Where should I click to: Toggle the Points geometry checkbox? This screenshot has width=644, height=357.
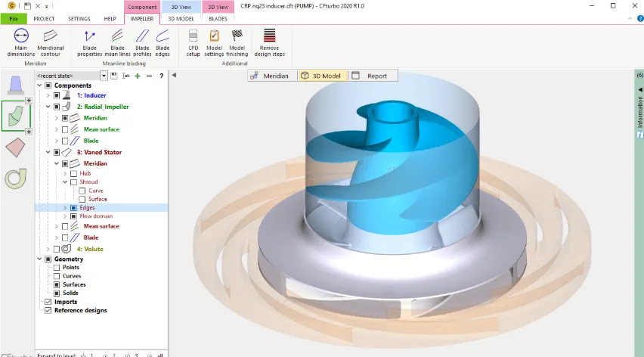(57, 268)
